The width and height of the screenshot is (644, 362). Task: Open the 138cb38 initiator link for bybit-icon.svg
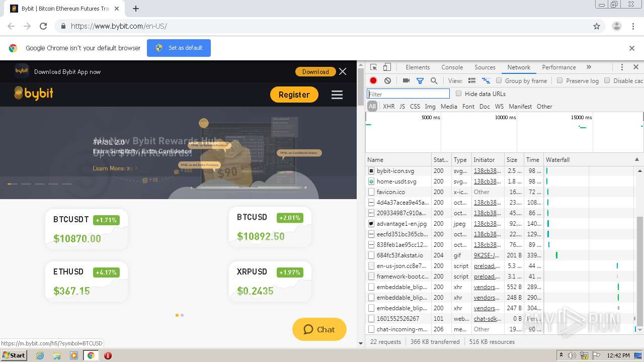tap(487, 171)
